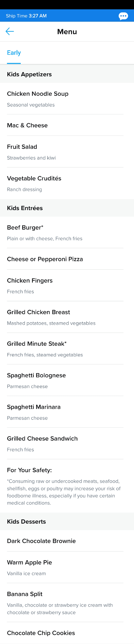Select Mac & Cheese appetizer

(x=67, y=125)
